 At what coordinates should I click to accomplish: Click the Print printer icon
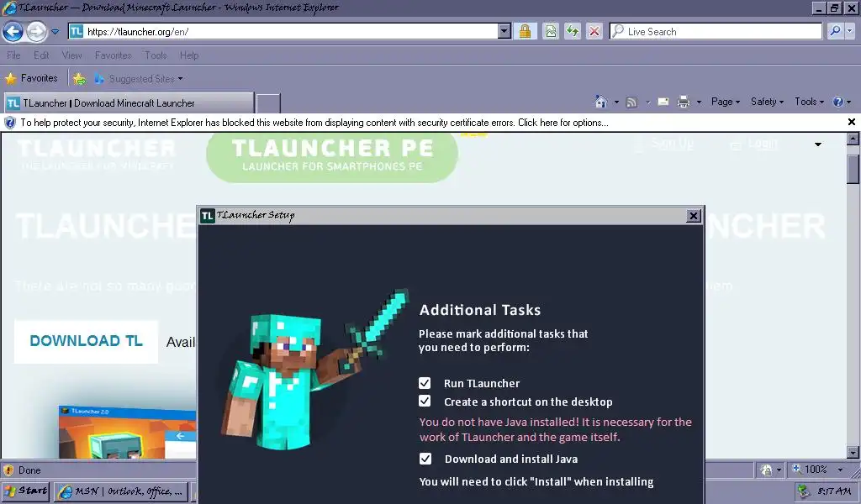(683, 102)
